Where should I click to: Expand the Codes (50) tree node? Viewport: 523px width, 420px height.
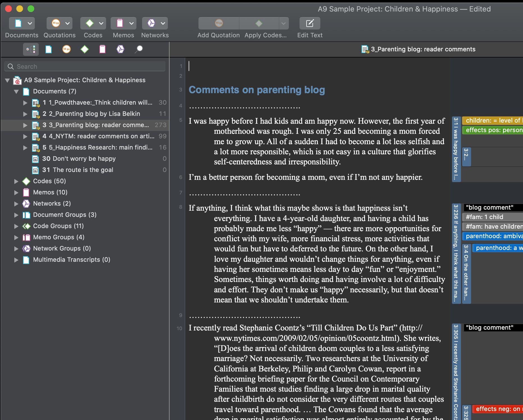click(16, 181)
